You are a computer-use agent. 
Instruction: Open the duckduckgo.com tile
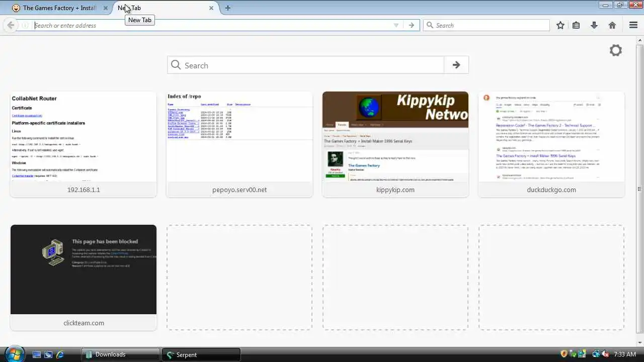(x=551, y=144)
